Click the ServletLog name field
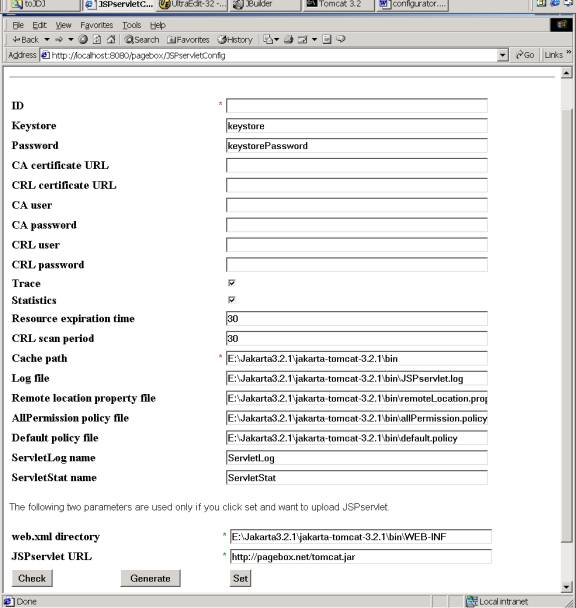Viewport: 576px width, 608px height. [356, 458]
